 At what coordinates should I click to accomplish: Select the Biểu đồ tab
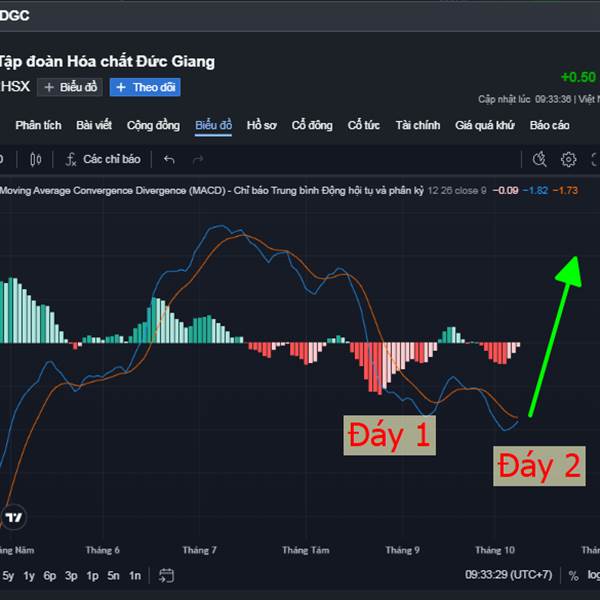pos(214,126)
